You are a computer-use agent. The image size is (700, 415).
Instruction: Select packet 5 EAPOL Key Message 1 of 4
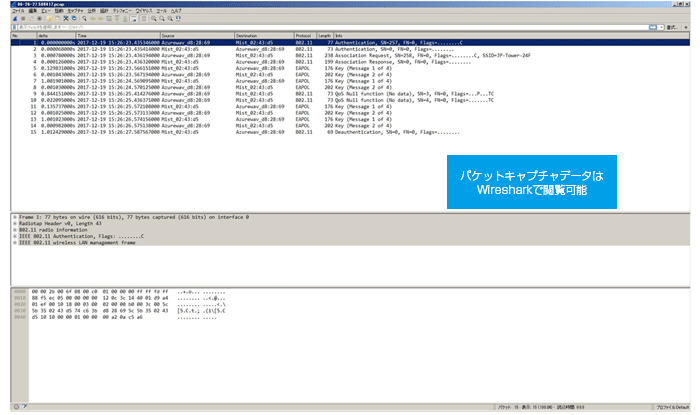click(350, 68)
